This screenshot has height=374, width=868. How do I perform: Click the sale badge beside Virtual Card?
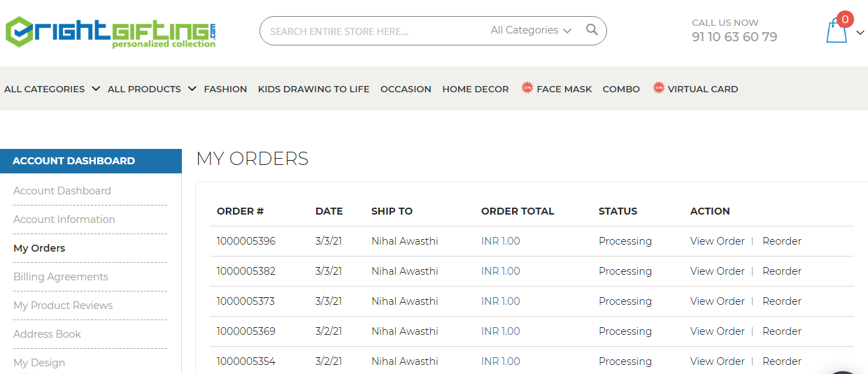click(658, 88)
